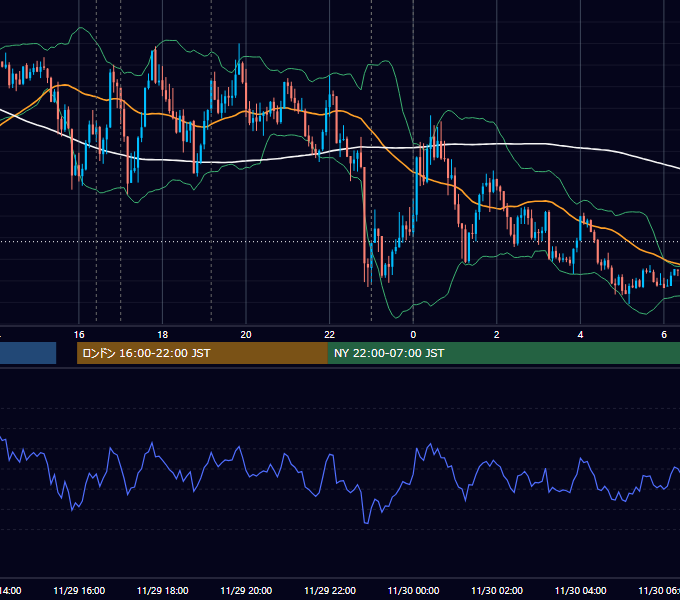
Task: Click the 11/29 18:00 date label
Action: pyautogui.click(x=163, y=591)
